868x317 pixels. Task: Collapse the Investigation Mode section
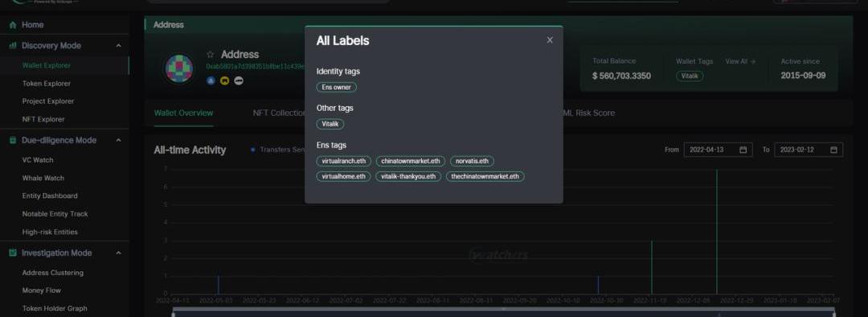pos(118,253)
